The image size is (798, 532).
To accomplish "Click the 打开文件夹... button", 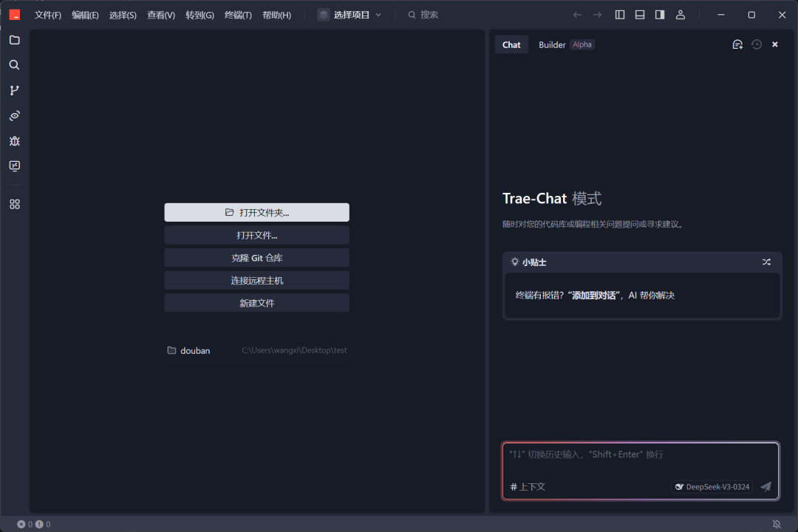I will (257, 212).
